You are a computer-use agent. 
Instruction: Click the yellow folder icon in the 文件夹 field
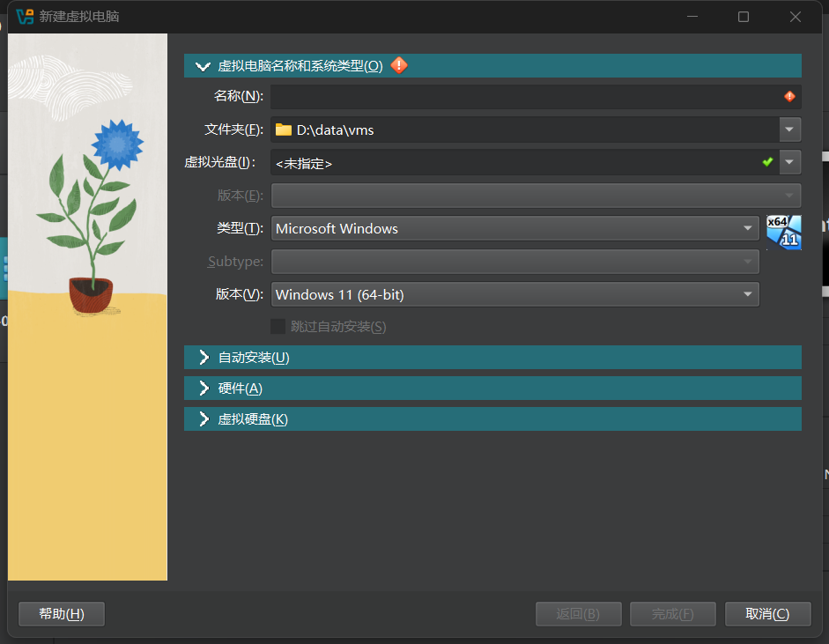point(284,130)
